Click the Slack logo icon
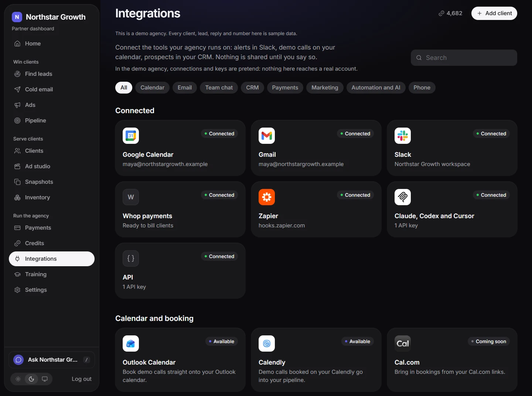 tap(403, 136)
